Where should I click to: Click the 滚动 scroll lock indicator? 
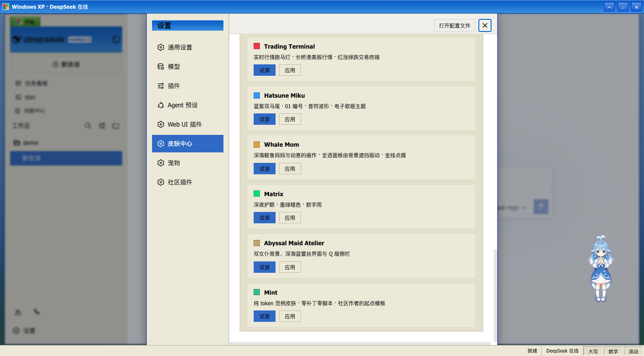633,351
